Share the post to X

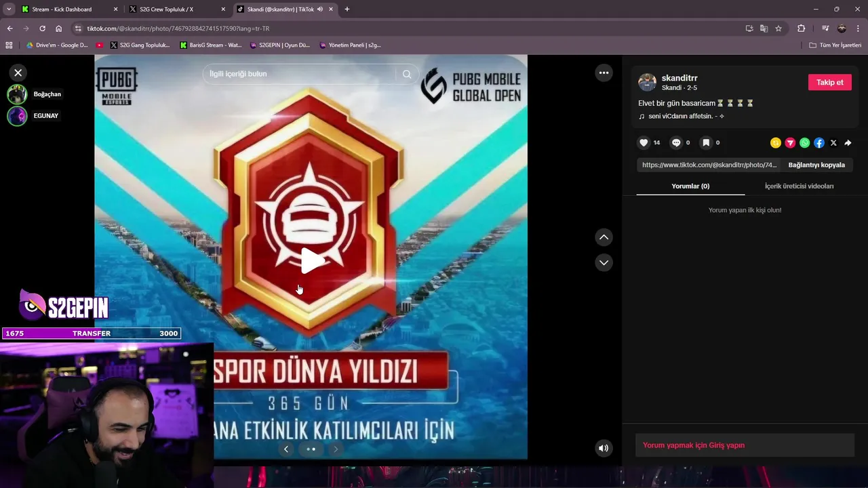pos(833,143)
